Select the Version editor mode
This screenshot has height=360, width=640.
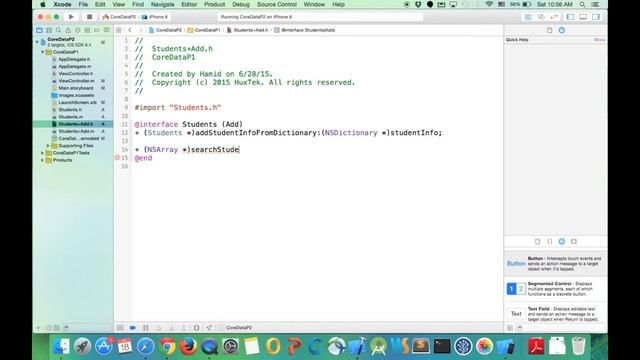click(554, 17)
